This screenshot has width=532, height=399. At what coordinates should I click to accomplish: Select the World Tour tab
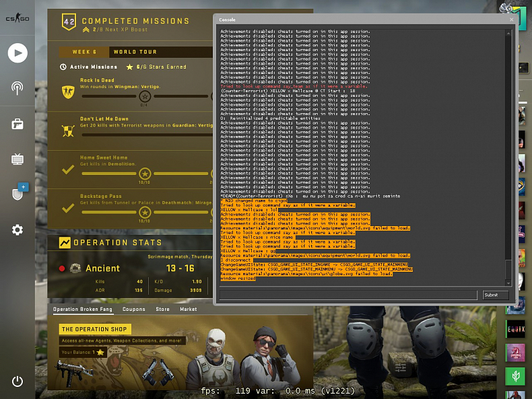tap(135, 52)
